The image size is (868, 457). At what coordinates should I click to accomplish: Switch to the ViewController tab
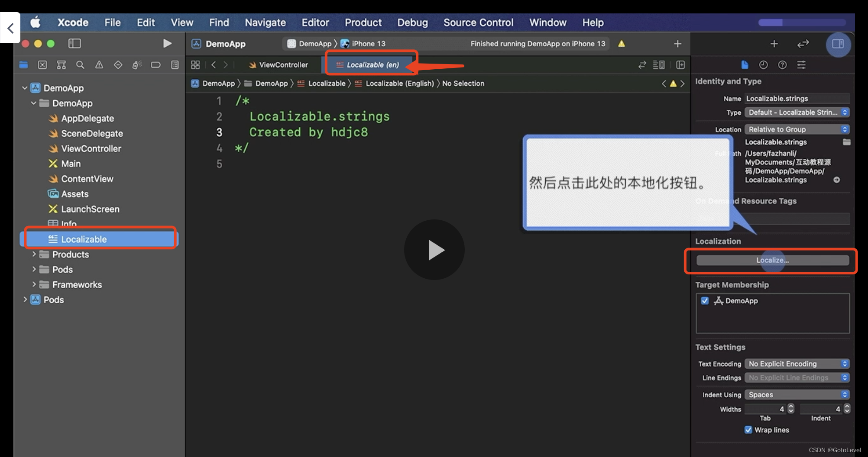279,65
